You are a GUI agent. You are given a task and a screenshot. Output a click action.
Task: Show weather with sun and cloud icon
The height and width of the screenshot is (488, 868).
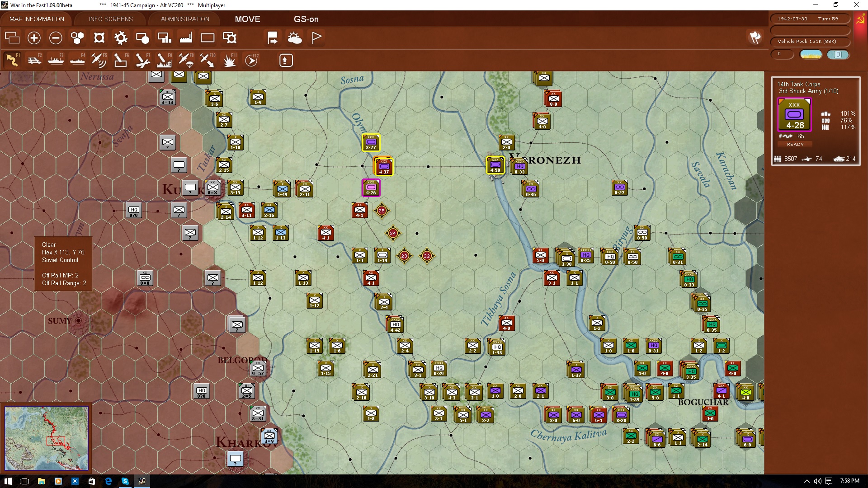coord(295,38)
